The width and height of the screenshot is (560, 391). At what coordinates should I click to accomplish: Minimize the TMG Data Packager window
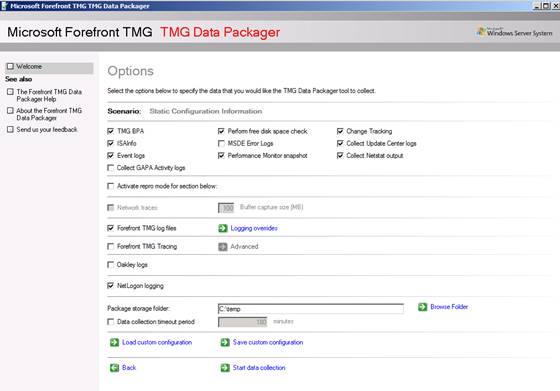click(538, 6)
